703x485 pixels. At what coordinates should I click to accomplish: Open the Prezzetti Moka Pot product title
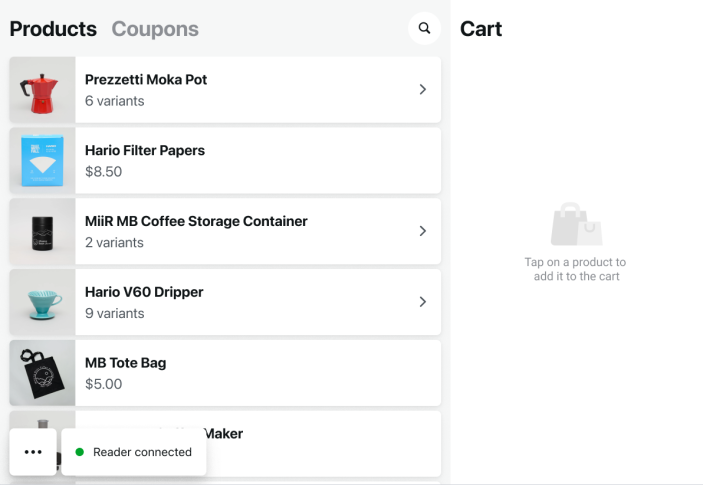146,80
